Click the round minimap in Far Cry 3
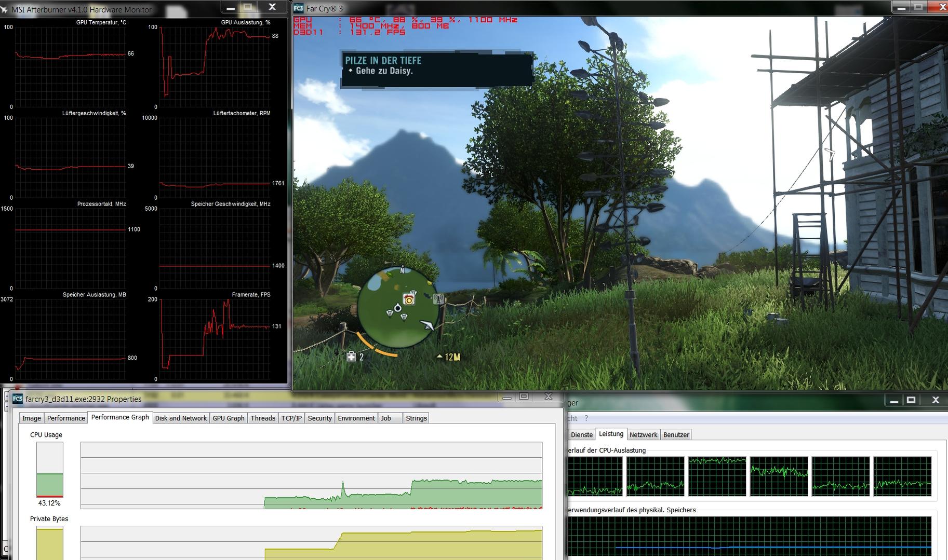Viewport: 948px width, 560px height. pos(397,308)
